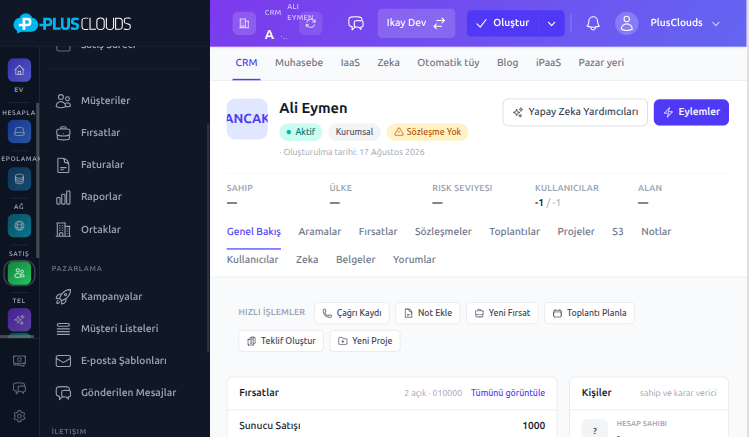Open the Fırsatlar customer tab
The image size is (749, 437).
click(378, 232)
